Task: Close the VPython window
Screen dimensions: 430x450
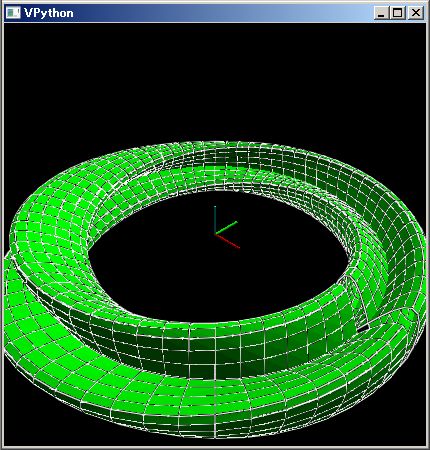Action: pos(415,13)
